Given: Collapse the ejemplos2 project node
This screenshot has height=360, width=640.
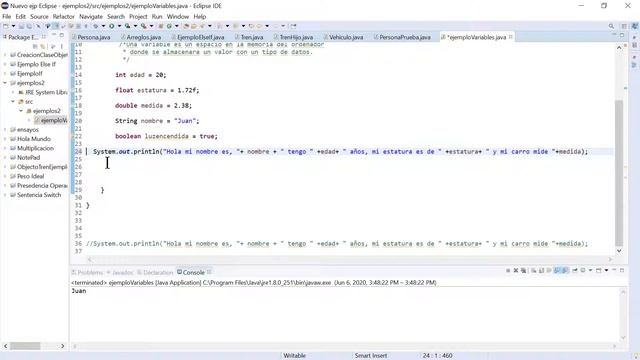Looking at the screenshot, I should coord(5,83).
